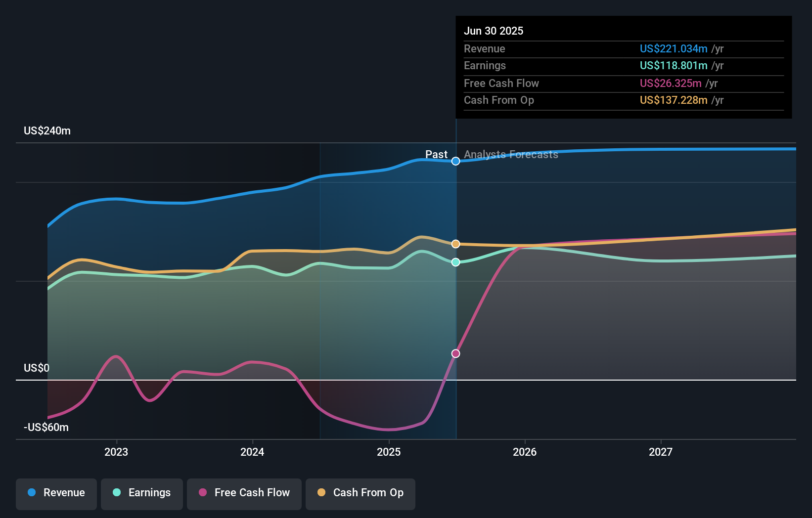Click the 2025 label on the time axis
812x518 pixels.
(389, 451)
